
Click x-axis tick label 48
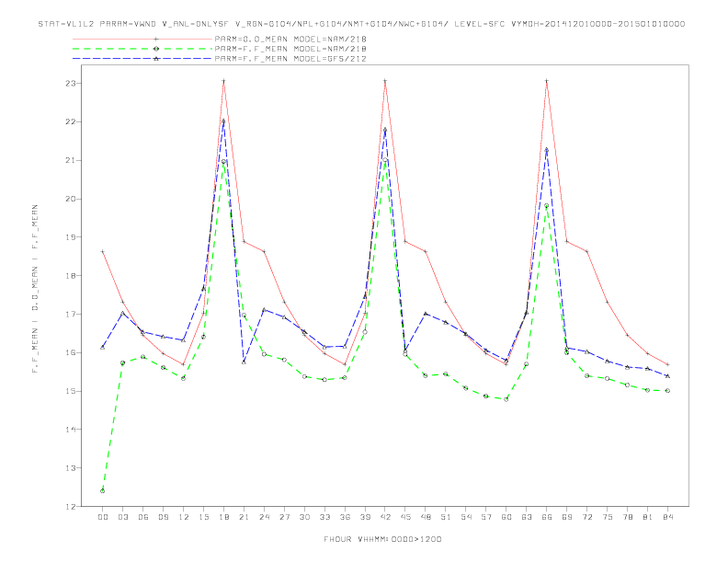click(426, 517)
